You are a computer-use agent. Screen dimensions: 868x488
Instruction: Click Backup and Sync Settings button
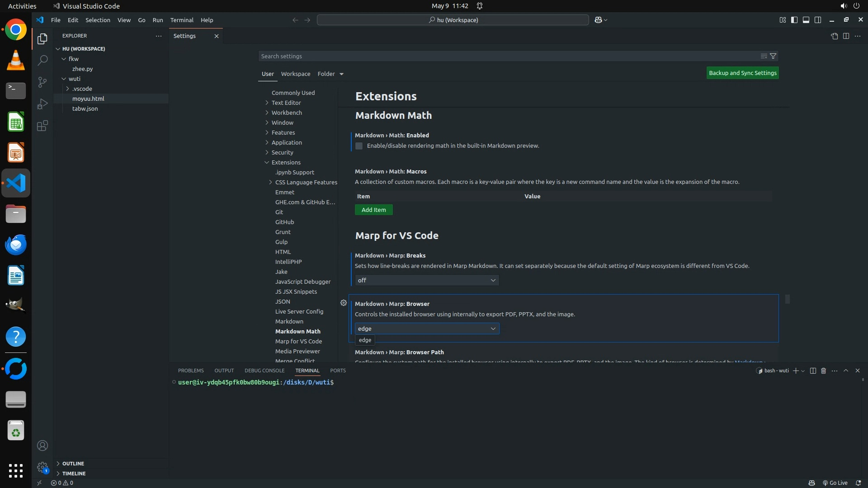point(742,73)
